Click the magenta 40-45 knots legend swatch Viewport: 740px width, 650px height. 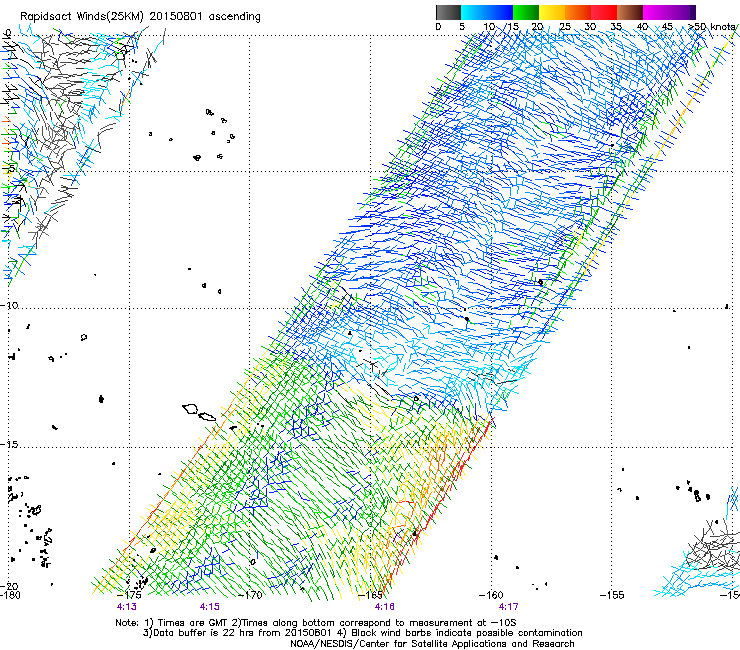click(x=656, y=12)
